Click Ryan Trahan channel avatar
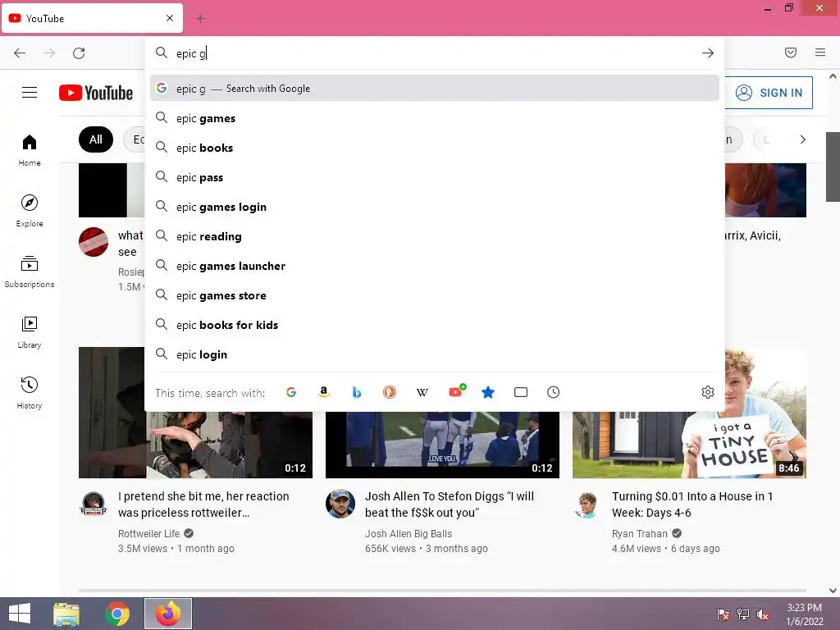The image size is (840, 630). [587, 504]
